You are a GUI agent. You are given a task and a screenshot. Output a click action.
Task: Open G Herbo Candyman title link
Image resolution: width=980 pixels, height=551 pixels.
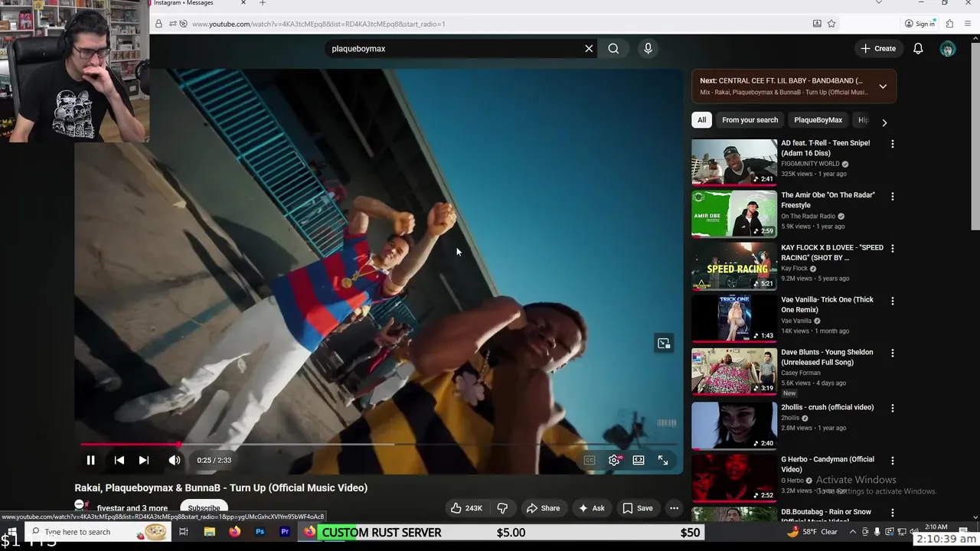point(828,464)
